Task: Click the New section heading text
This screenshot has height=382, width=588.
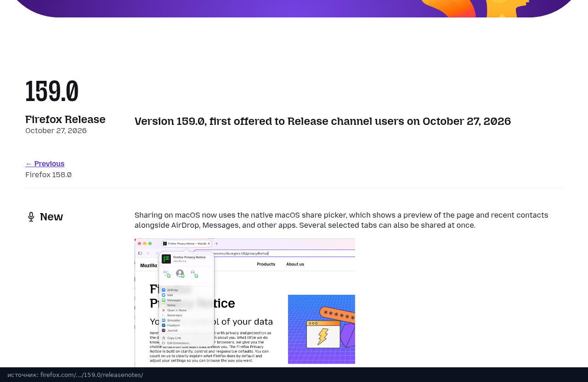Action: (x=51, y=217)
